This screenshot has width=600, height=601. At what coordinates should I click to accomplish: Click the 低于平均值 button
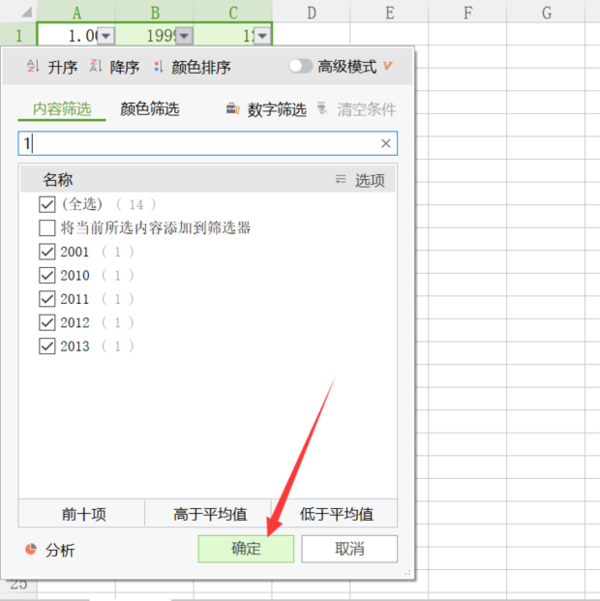pyautogui.click(x=335, y=514)
